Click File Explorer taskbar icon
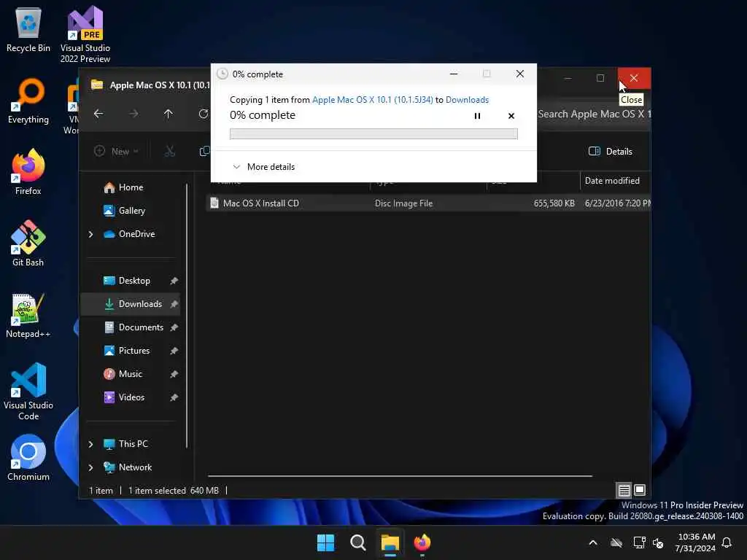This screenshot has height=560, width=747. [x=390, y=542]
